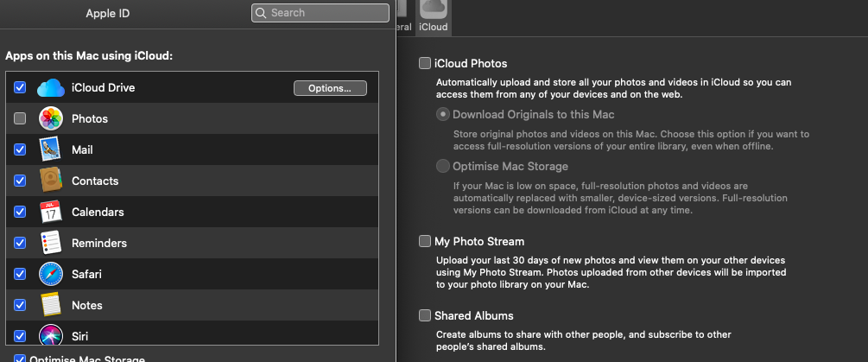
Task: Toggle the Calendars checkbox
Action: pos(20,212)
